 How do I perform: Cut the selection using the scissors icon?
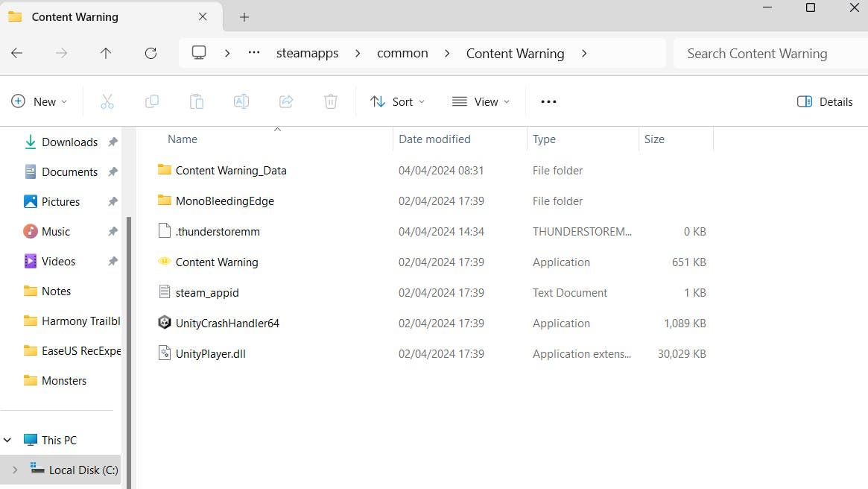(107, 101)
